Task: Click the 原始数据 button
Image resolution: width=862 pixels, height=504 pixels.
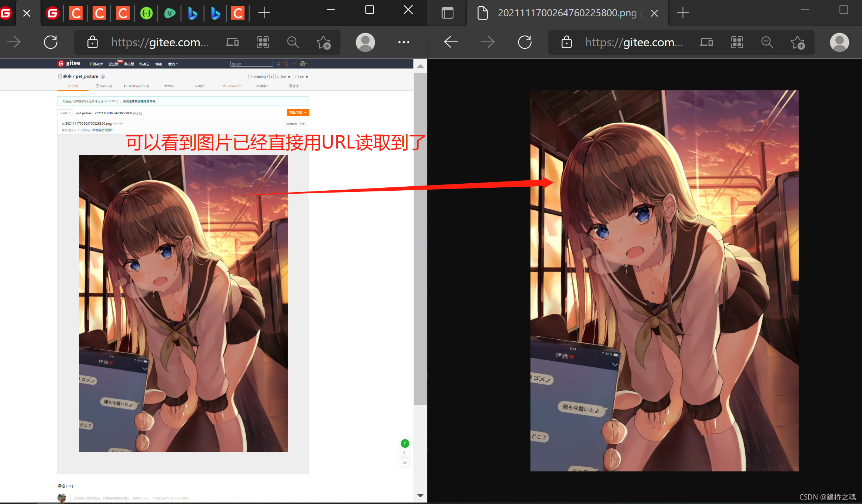Action: [292, 124]
